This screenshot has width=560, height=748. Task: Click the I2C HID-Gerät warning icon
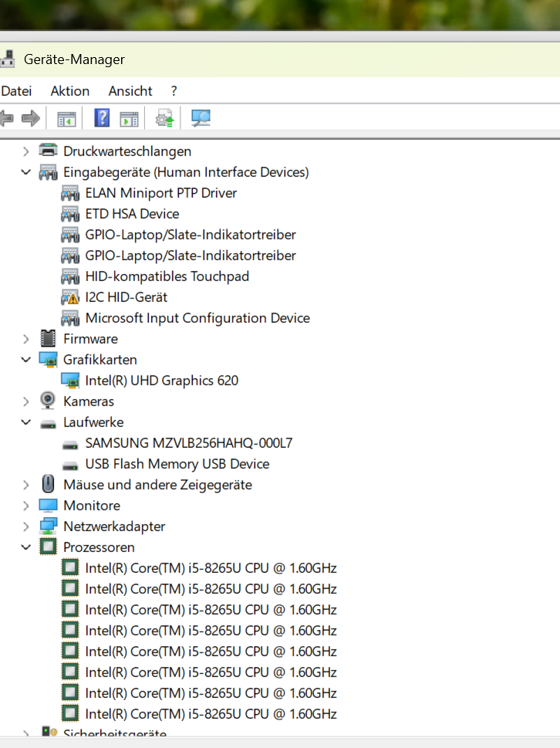(70, 297)
